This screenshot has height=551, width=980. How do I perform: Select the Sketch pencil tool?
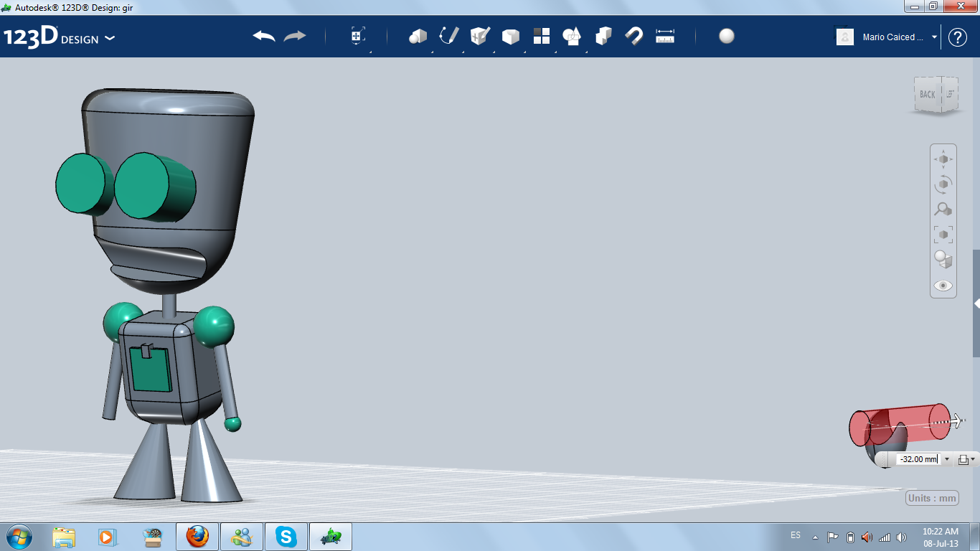pos(449,36)
